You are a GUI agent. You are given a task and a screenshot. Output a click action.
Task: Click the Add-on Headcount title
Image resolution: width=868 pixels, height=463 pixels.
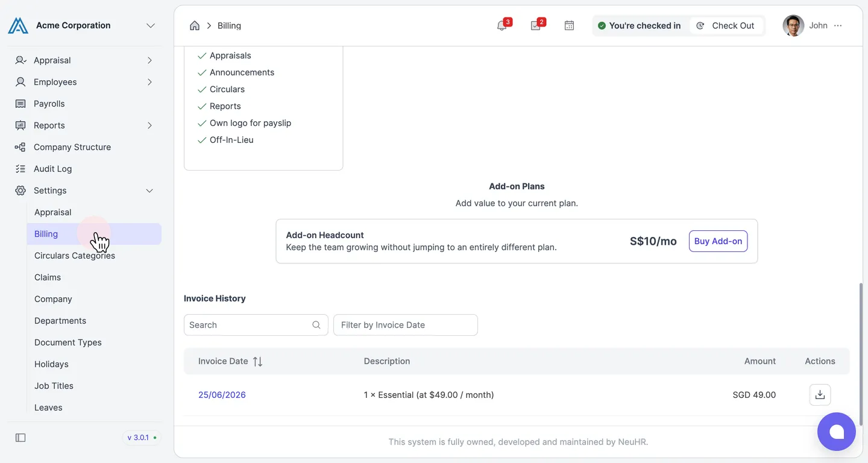325,235
